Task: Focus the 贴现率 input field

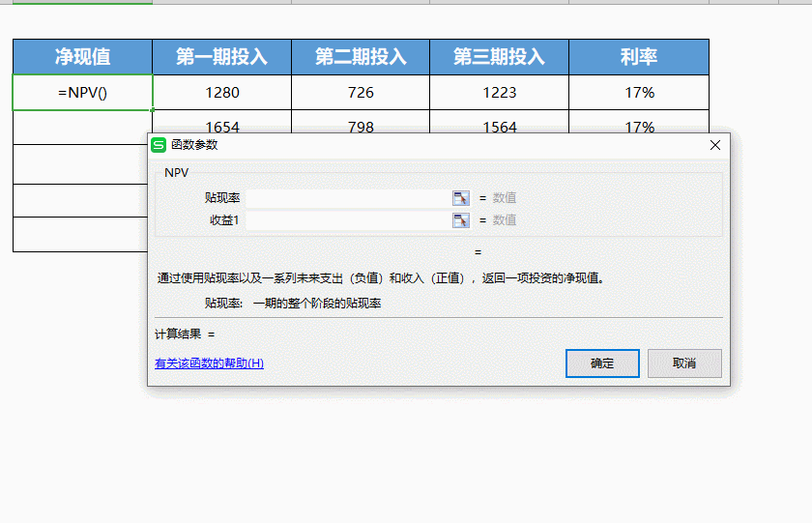Action: point(349,198)
